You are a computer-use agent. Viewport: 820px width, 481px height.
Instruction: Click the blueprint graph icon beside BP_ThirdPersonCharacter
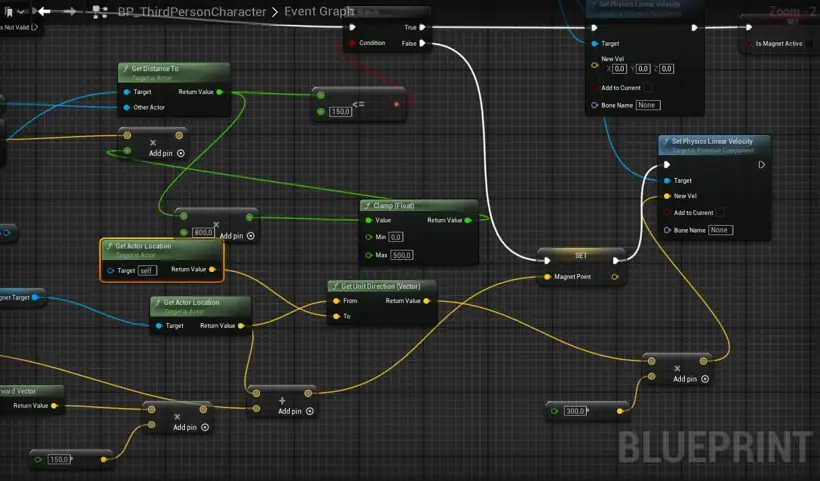click(x=100, y=12)
